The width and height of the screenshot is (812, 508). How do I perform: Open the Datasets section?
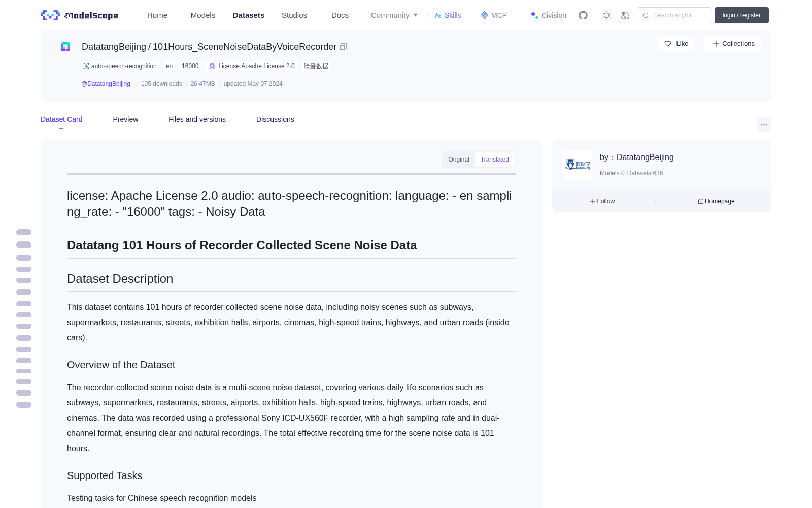pos(249,15)
